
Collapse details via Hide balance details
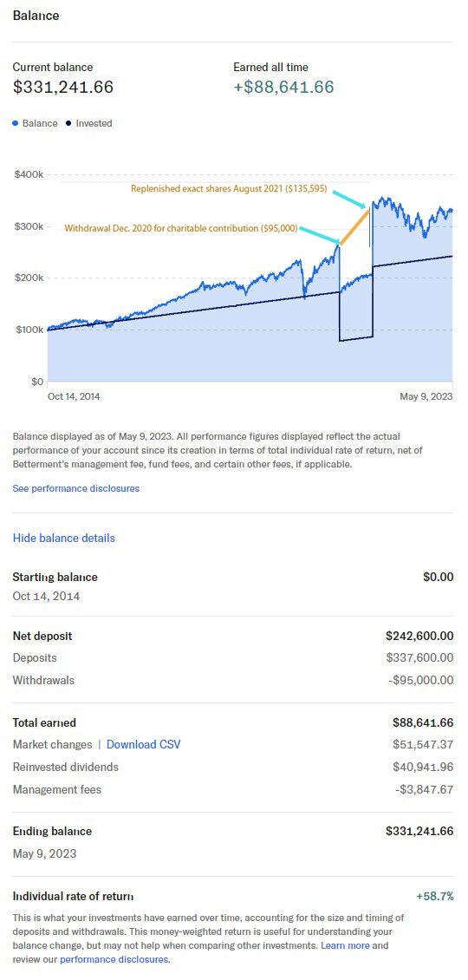click(x=64, y=538)
